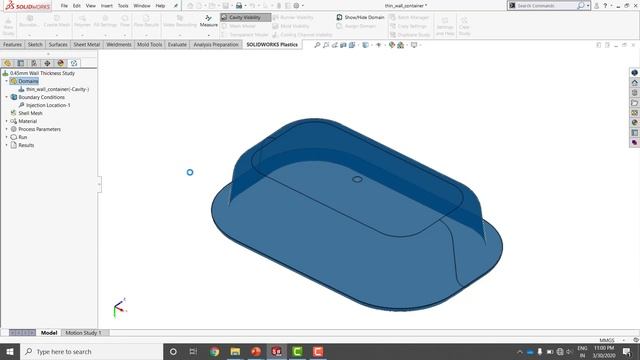Click the user login icon in title bar
This screenshot has width=640, height=360.
pos(596,6)
